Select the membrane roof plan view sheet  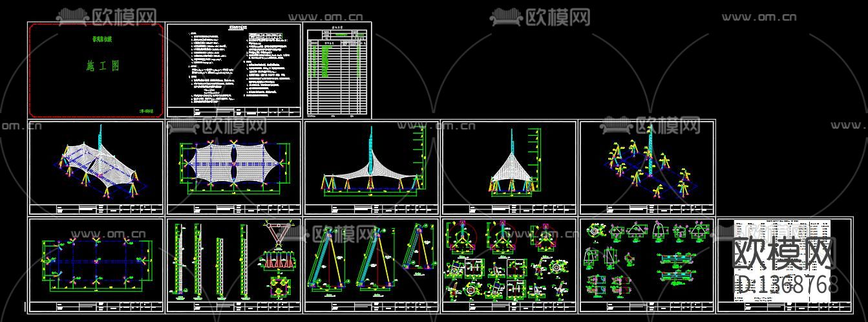point(234,167)
